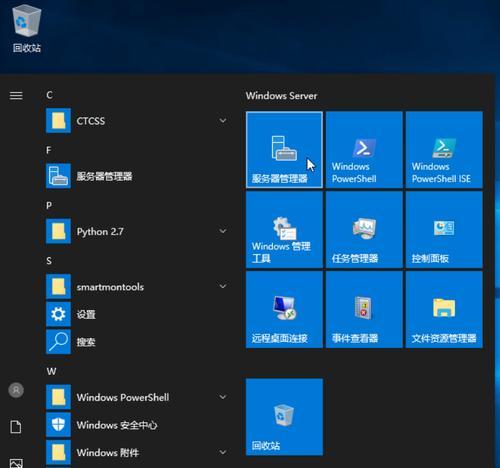Open 设置 from the app list
This screenshot has width=500, height=468.
(x=137, y=314)
